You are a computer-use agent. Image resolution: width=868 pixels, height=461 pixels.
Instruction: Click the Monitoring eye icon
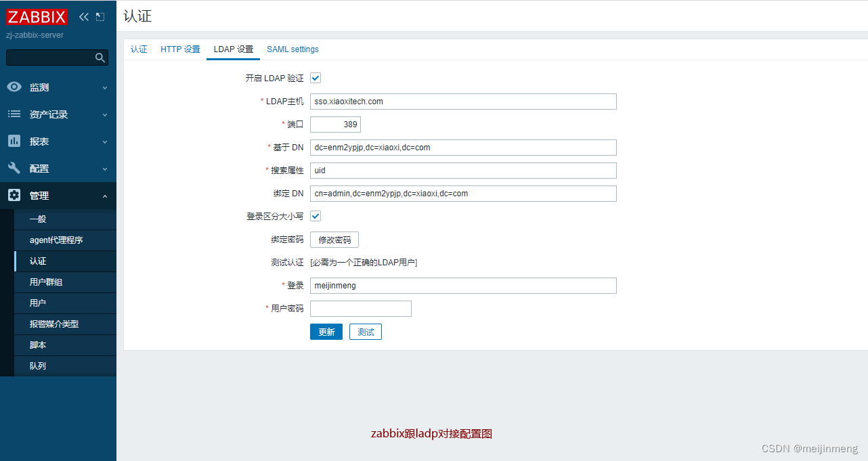point(14,87)
